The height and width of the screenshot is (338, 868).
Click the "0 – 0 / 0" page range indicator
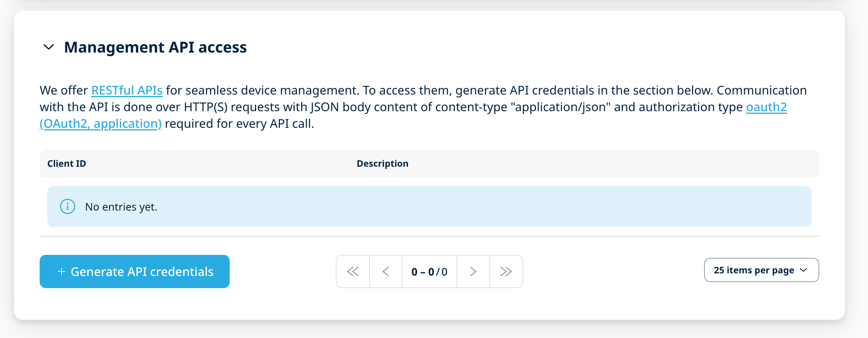point(429,272)
